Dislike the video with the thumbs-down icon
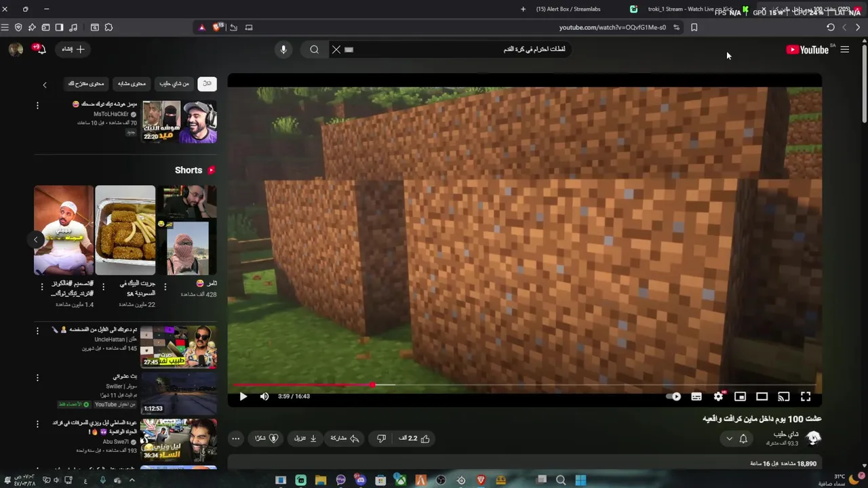 381,439
